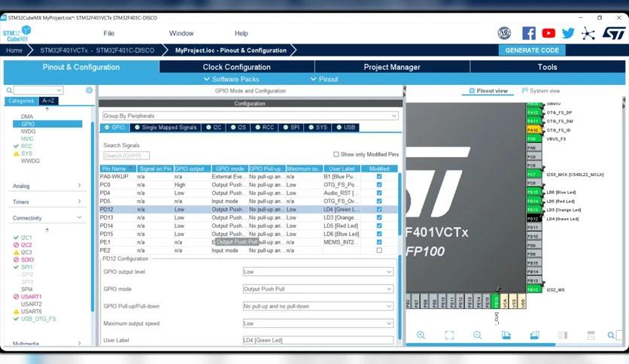Switch to Project Manager tab
The height and width of the screenshot is (364, 629).
pyautogui.click(x=392, y=67)
